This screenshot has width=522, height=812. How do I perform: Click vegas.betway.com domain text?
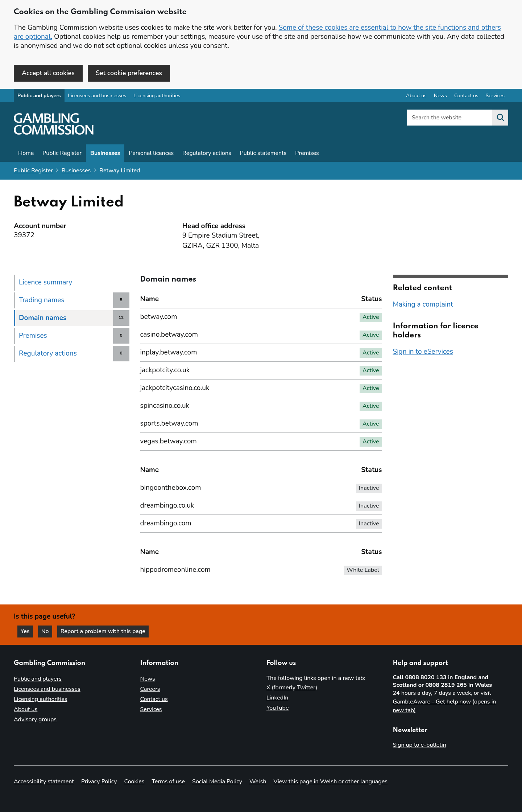tap(168, 441)
